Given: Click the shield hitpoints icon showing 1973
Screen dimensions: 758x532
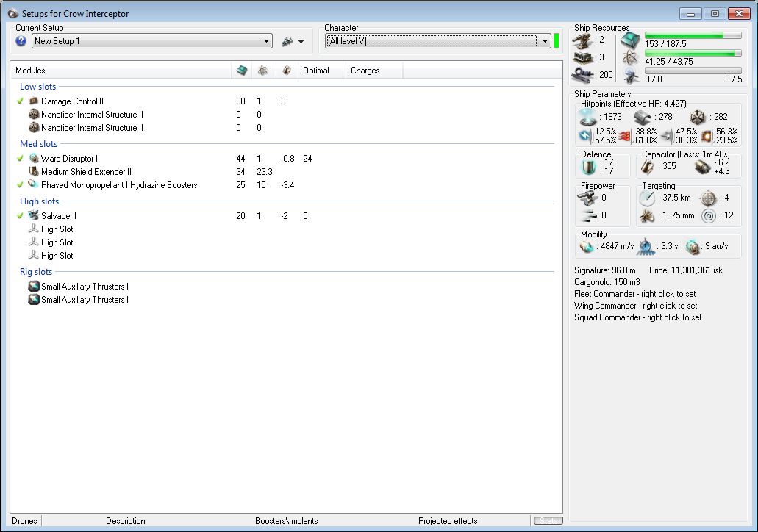Looking at the screenshot, I should 588,117.
